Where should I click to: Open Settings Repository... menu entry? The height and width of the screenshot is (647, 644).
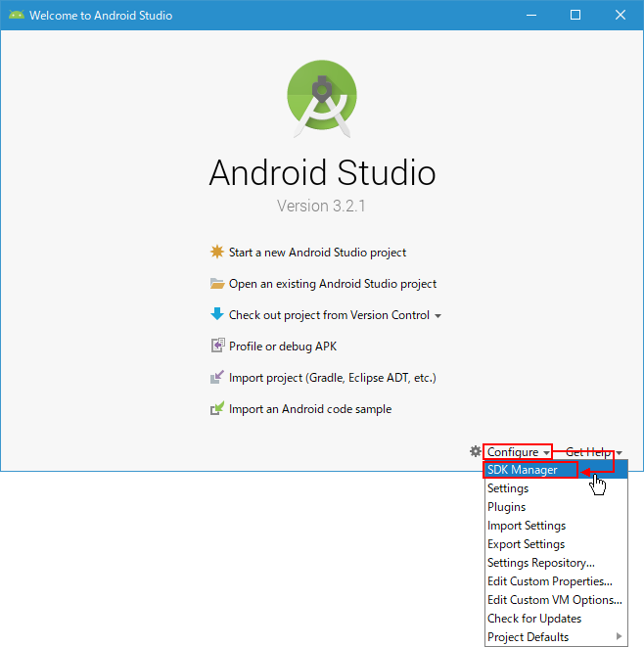[556, 563]
